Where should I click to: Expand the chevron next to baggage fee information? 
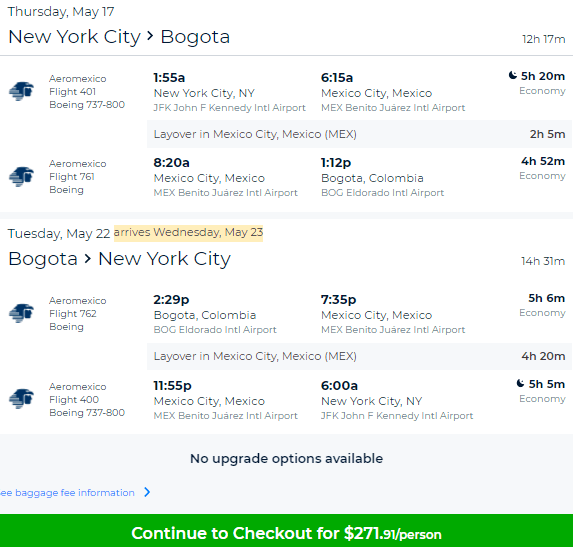tap(147, 492)
